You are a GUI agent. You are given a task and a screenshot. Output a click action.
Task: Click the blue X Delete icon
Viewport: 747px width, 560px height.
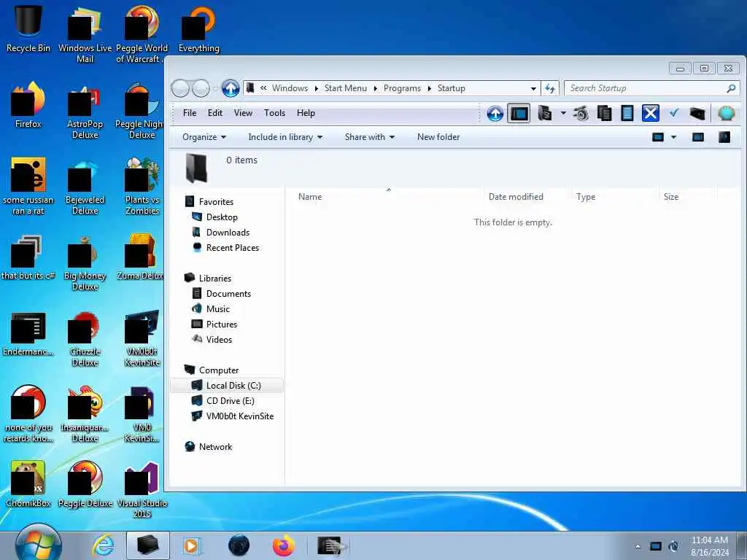point(650,113)
